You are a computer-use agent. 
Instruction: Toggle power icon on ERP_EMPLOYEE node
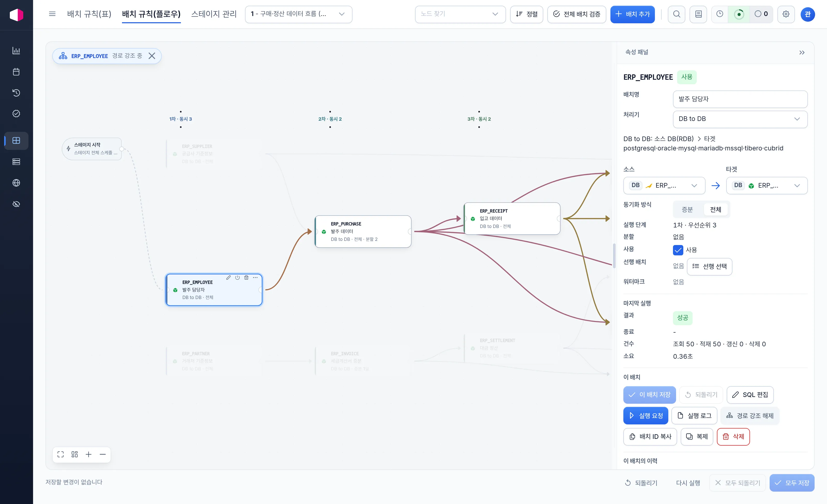(x=237, y=278)
